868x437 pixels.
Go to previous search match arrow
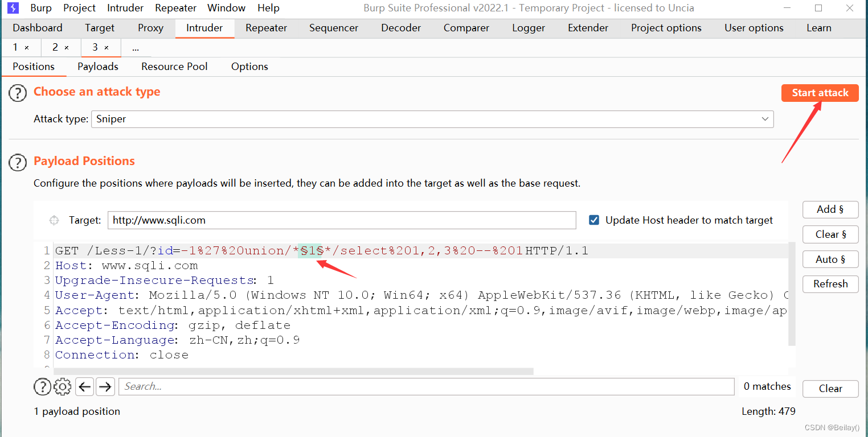[85, 387]
